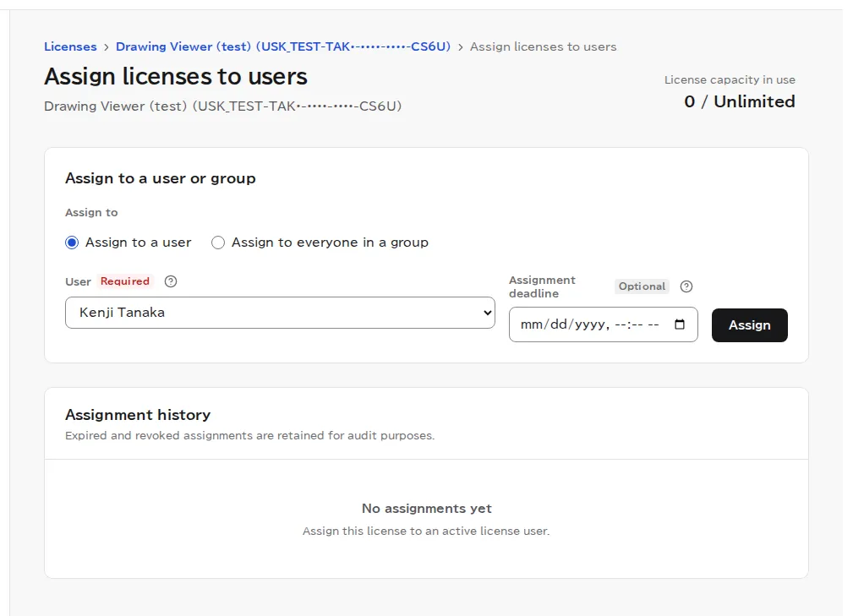Click the '0 / Unlimited' capacity value

740,101
